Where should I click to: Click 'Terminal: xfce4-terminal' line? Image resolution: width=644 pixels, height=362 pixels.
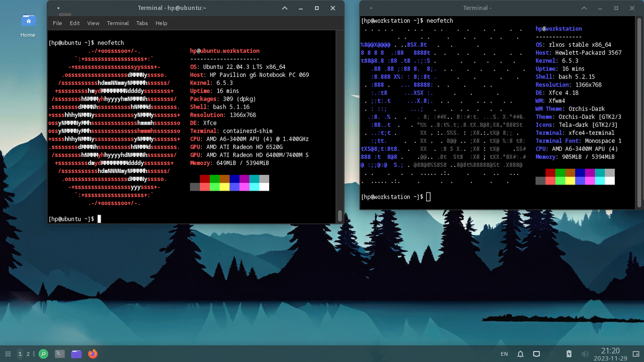575,133
